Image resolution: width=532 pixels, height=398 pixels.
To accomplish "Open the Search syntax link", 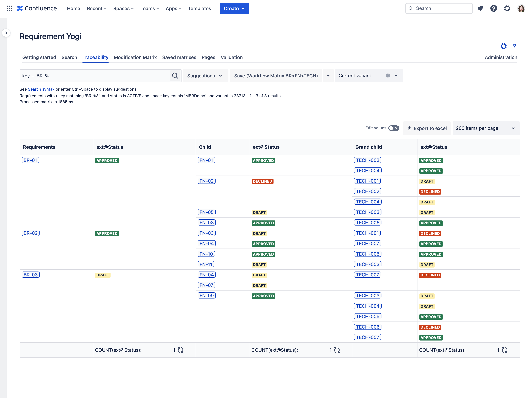I will coord(41,89).
